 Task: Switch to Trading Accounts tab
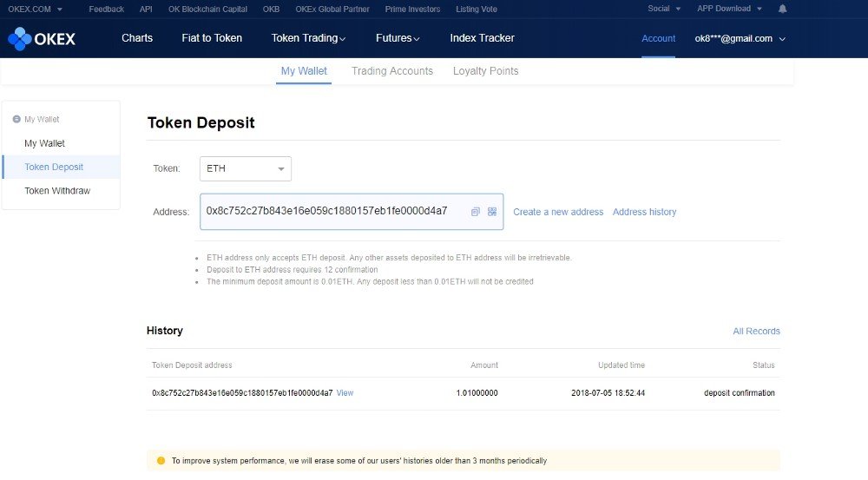[x=392, y=71]
